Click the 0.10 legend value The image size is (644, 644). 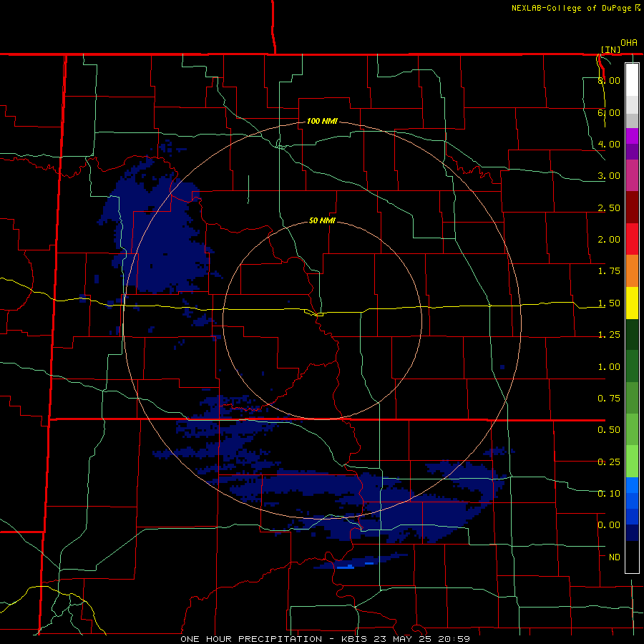click(x=609, y=494)
